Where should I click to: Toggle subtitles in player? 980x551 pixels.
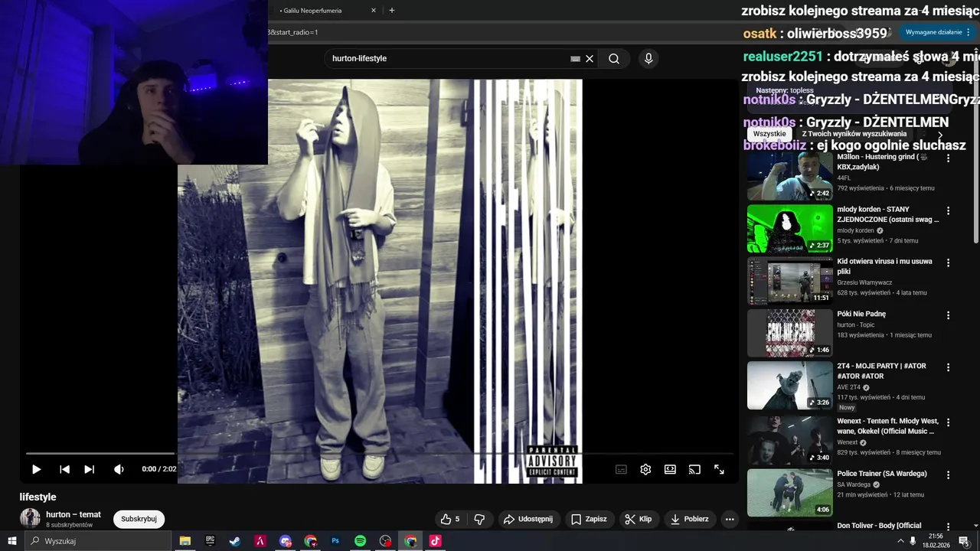point(621,469)
